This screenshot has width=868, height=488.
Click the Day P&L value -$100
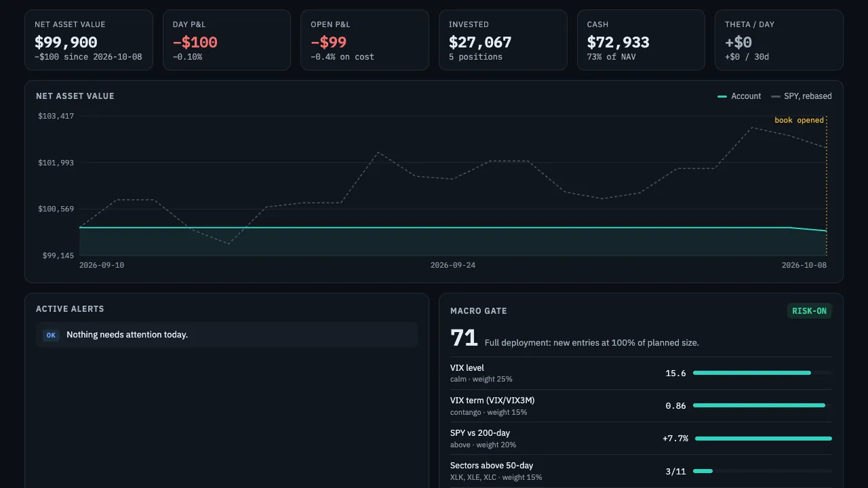(x=195, y=42)
